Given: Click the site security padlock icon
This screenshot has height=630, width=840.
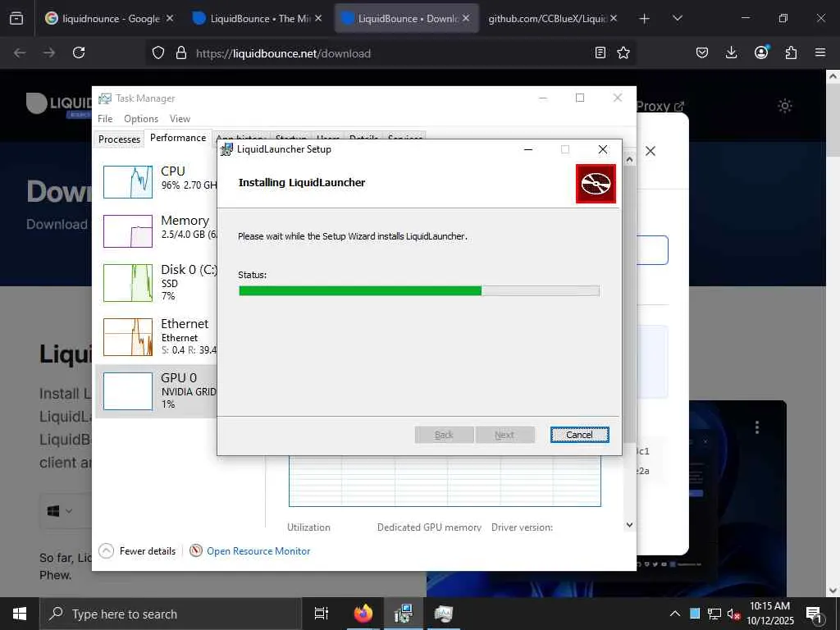Looking at the screenshot, I should (181, 53).
